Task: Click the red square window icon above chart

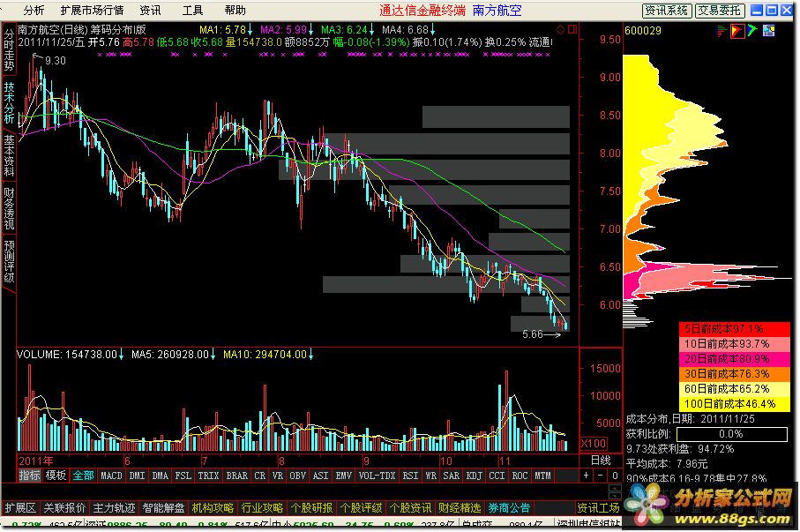Action: (x=572, y=30)
